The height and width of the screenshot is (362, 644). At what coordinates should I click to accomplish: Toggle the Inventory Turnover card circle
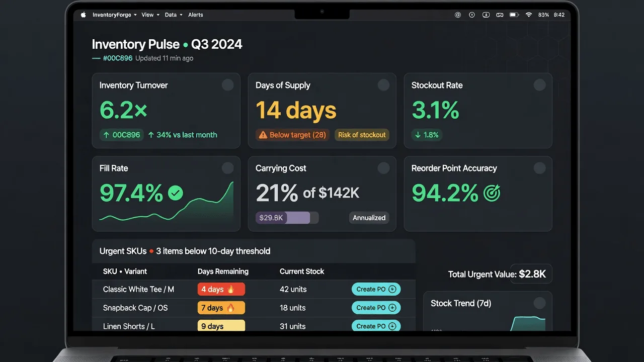click(x=228, y=85)
